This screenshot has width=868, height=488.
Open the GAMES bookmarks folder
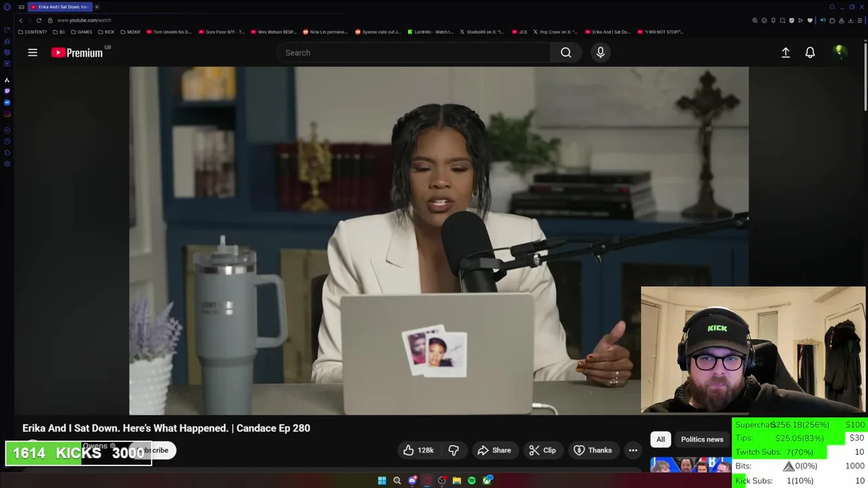pos(81,32)
